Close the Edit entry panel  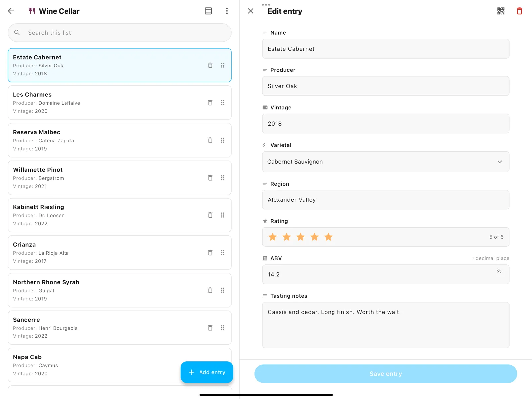(251, 11)
